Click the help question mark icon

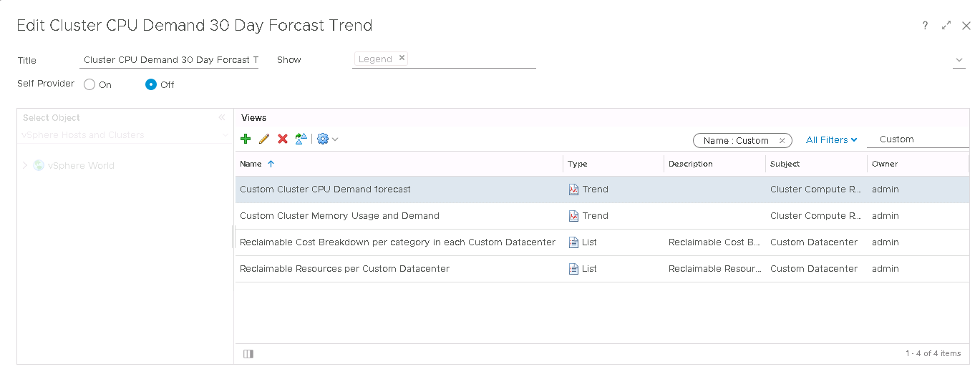(x=925, y=26)
